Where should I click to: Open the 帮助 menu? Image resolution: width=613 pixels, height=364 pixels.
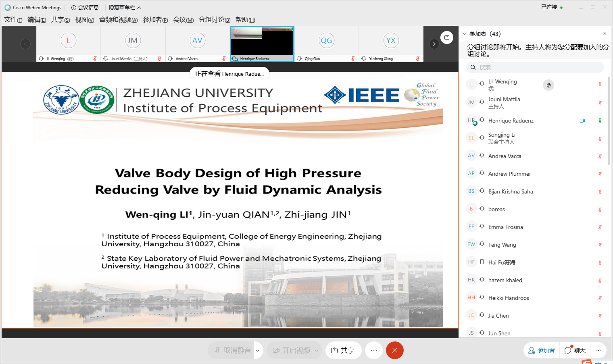(x=245, y=19)
